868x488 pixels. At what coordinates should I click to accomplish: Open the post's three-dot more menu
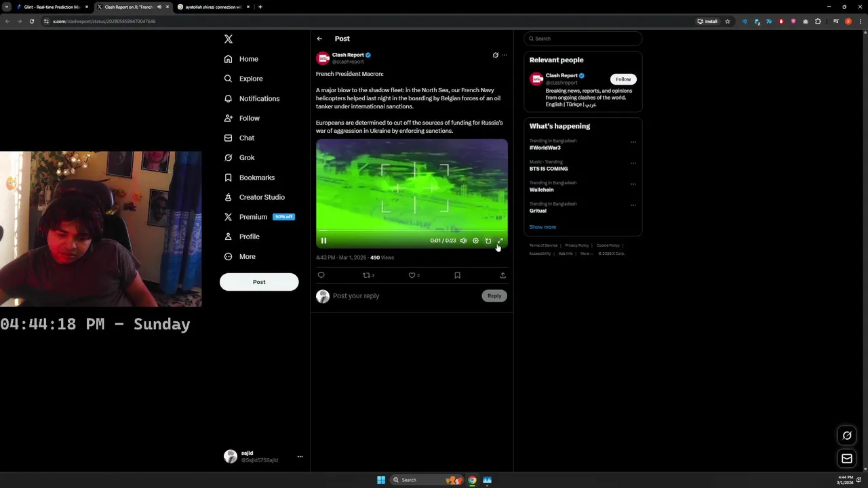click(x=505, y=55)
